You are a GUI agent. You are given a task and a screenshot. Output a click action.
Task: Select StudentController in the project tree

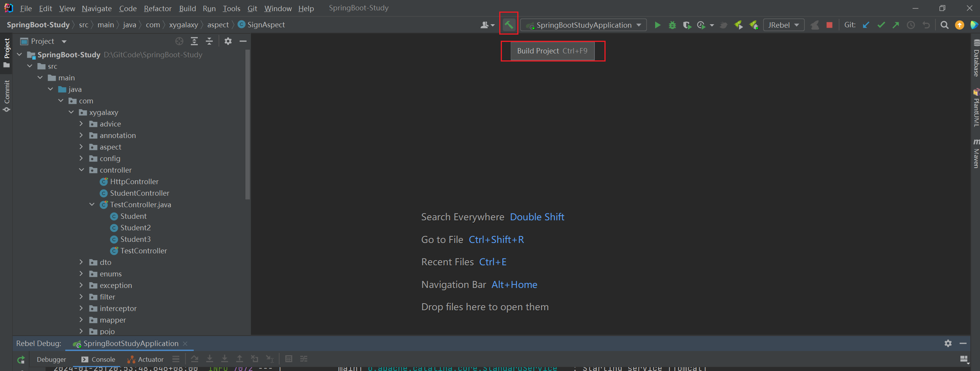139,193
